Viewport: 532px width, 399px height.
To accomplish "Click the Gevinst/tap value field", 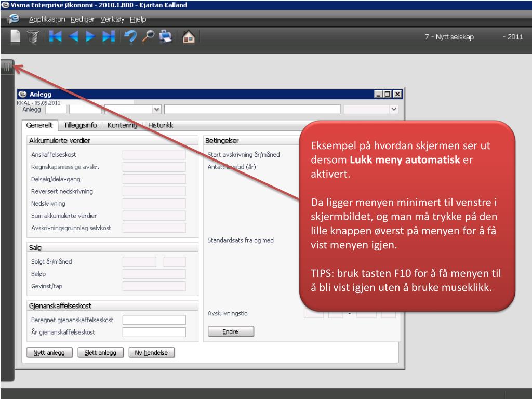I will (x=154, y=286).
